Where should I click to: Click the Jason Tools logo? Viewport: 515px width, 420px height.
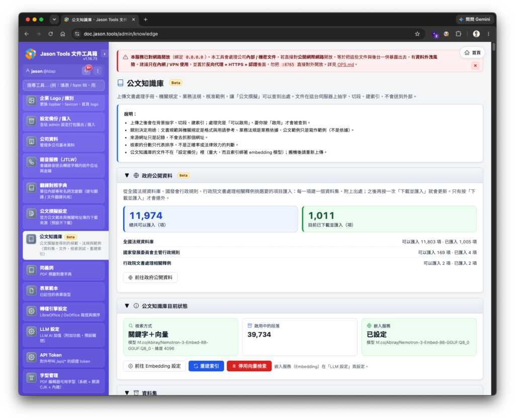pyautogui.click(x=31, y=54)
